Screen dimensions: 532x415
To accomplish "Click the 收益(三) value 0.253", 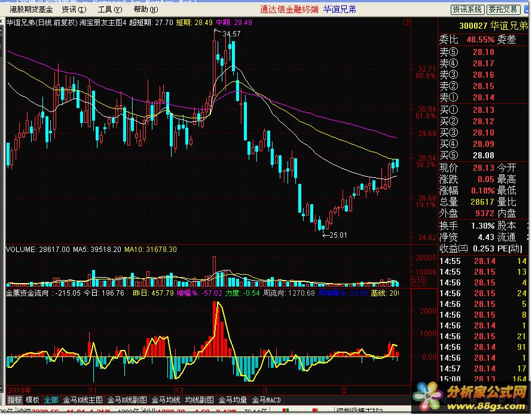I will click(x=484, y=248).
